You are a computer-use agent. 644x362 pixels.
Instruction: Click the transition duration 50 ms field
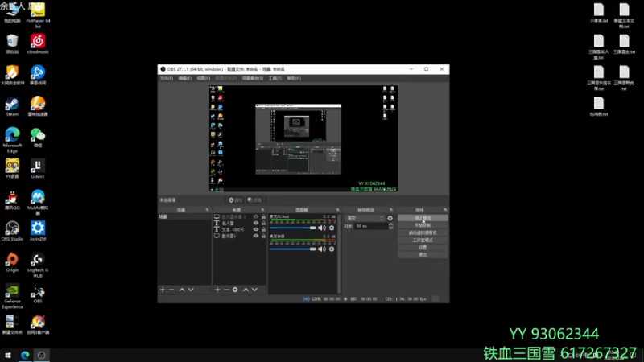pyautogui.click(x=371, y=226)
